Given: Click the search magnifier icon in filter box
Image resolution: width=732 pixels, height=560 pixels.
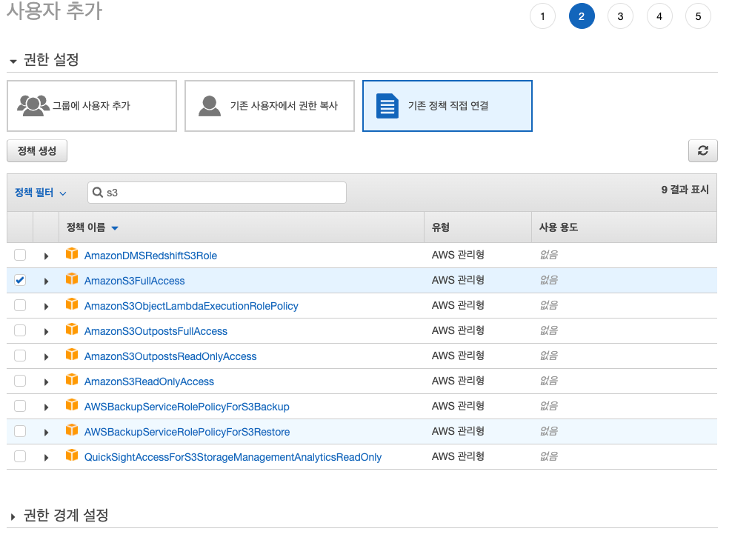Looking at the screenshot, I should [98, 193].
